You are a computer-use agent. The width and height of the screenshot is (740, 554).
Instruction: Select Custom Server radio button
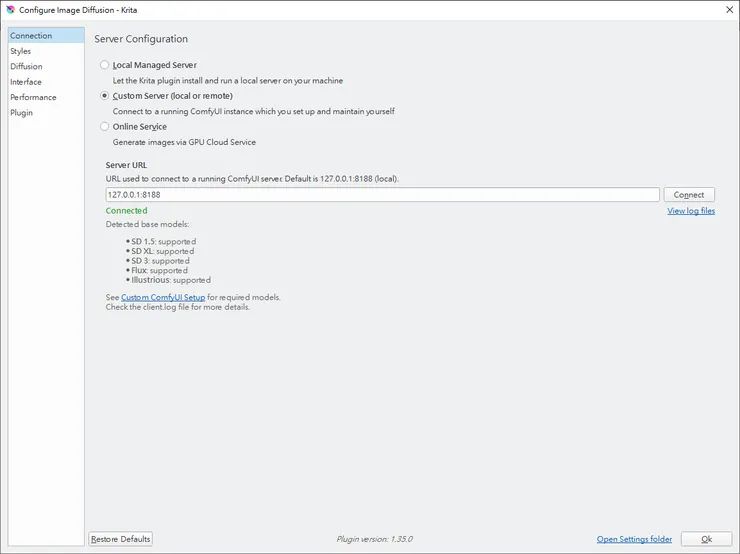(105, 96)
